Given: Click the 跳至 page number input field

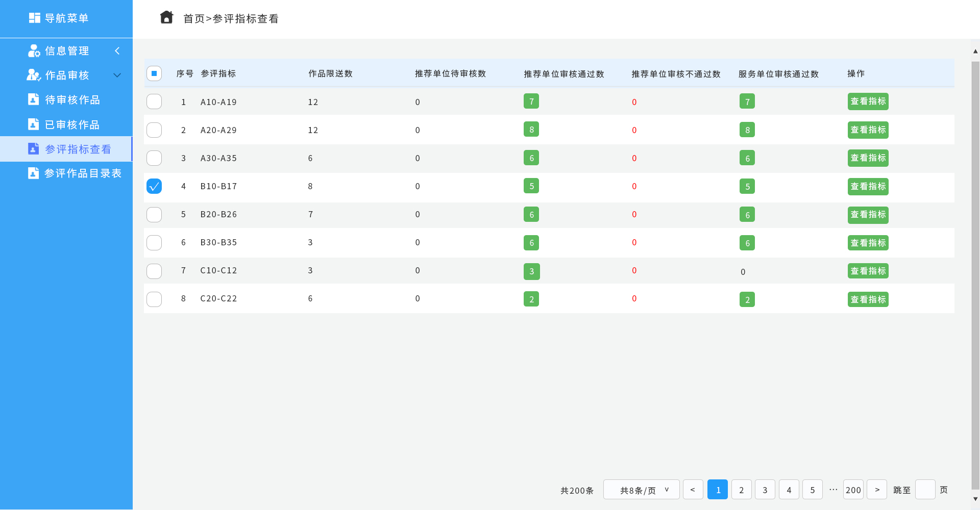Looking at the screenshot, I should click(x=925, y=490).
